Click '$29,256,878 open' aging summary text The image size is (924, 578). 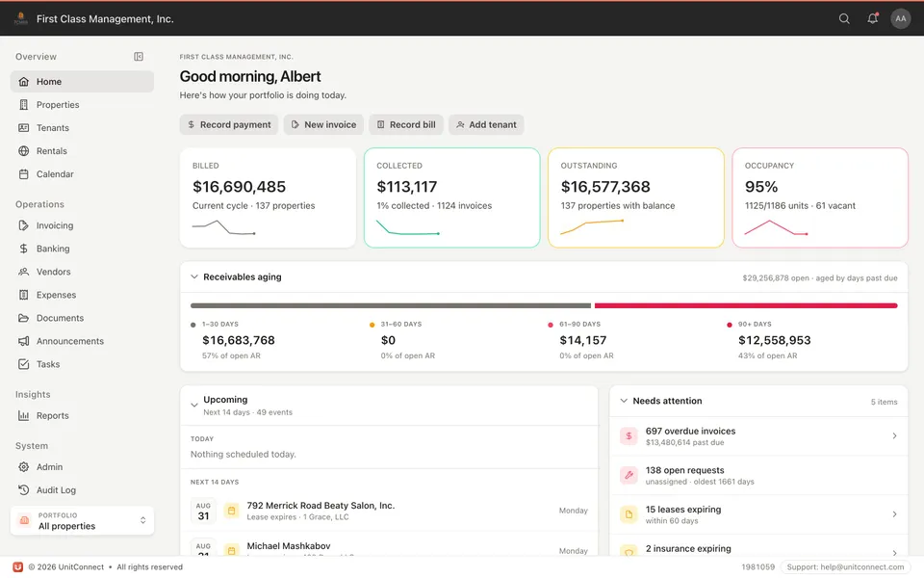point(776,277)
